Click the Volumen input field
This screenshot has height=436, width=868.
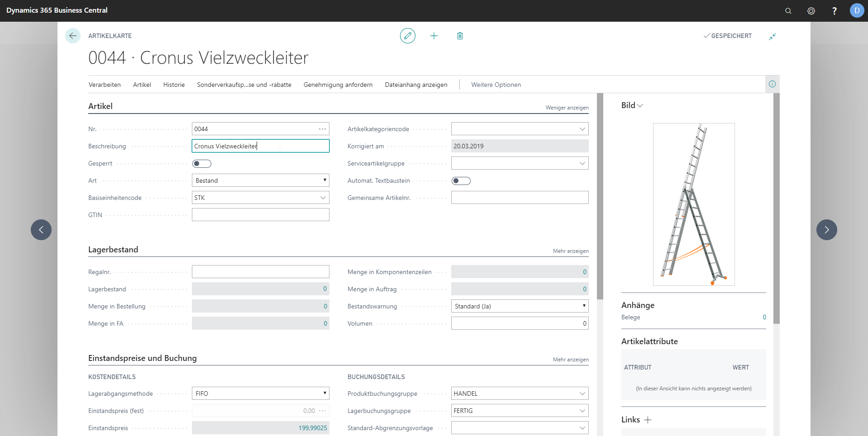(520, 323)
